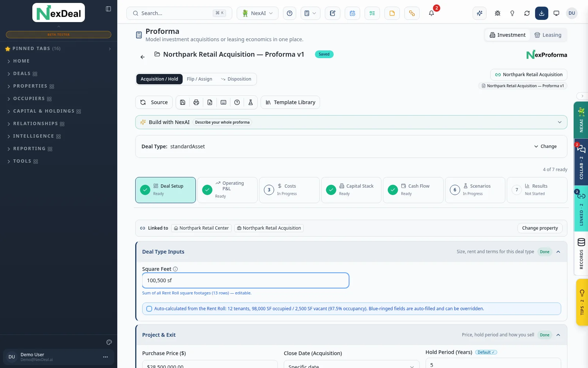Click the Square Feet input field
The image size is (588, 368).
245,280
